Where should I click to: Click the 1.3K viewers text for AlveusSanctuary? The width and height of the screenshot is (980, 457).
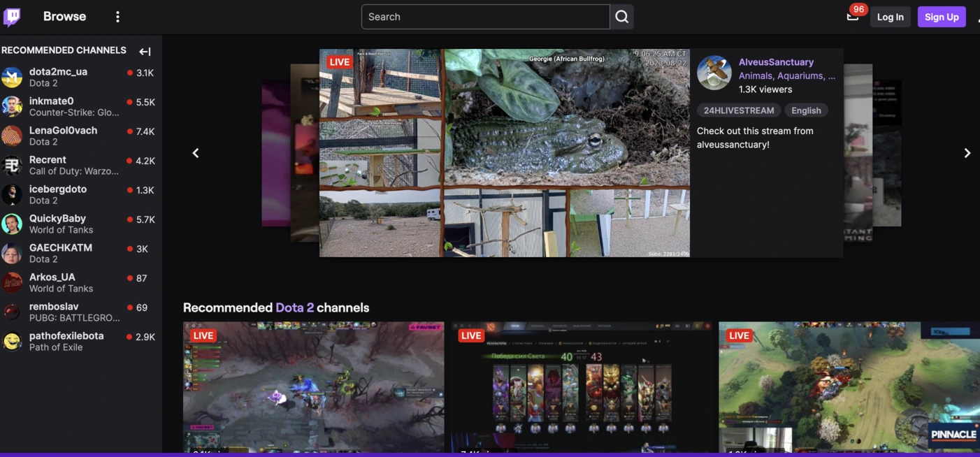point(765,89)
